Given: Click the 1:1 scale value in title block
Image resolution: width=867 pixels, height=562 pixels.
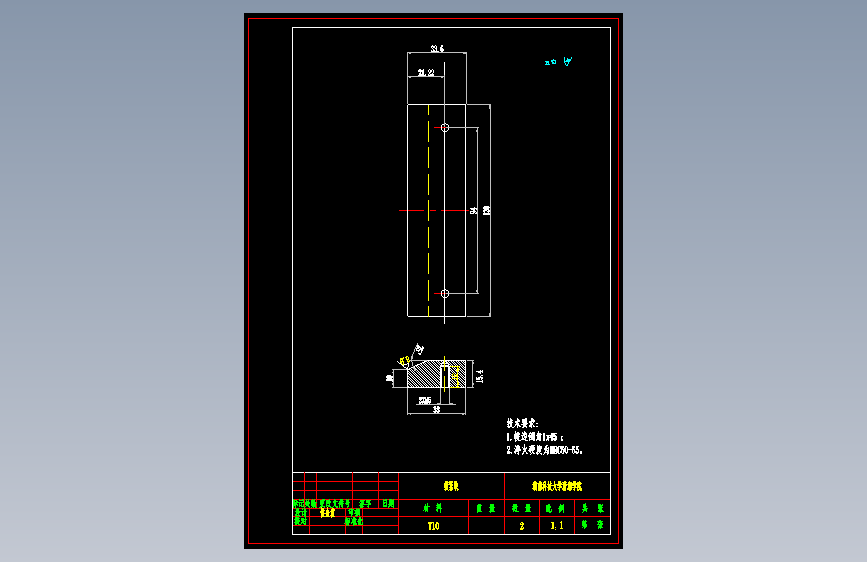Looking at the screenshot, I should pyautogui.click(x=557, y=525).
